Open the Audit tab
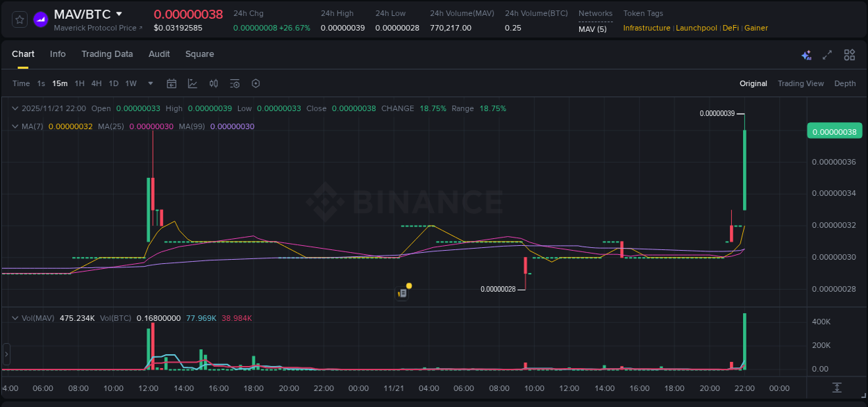Viewport: 868px width, 407px height. (x=159, y=54)
